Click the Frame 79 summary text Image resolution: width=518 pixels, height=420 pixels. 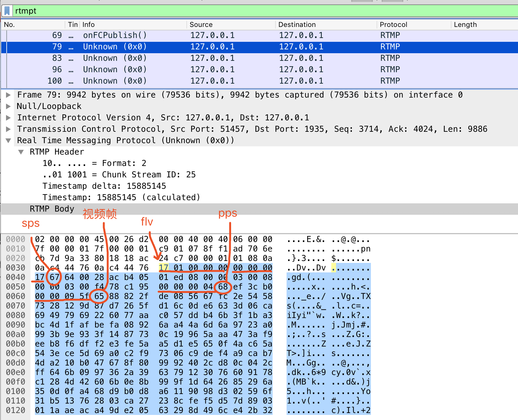point(240,95)
